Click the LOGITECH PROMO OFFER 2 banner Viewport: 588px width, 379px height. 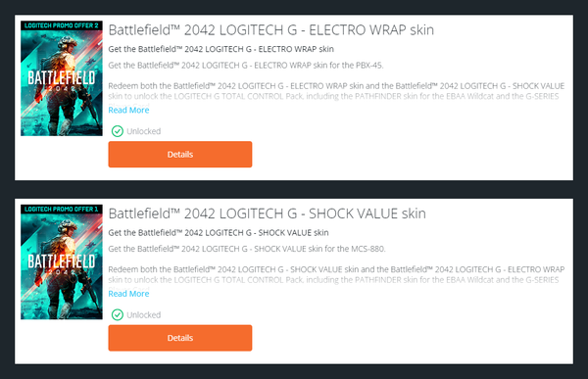pos(62,25)
